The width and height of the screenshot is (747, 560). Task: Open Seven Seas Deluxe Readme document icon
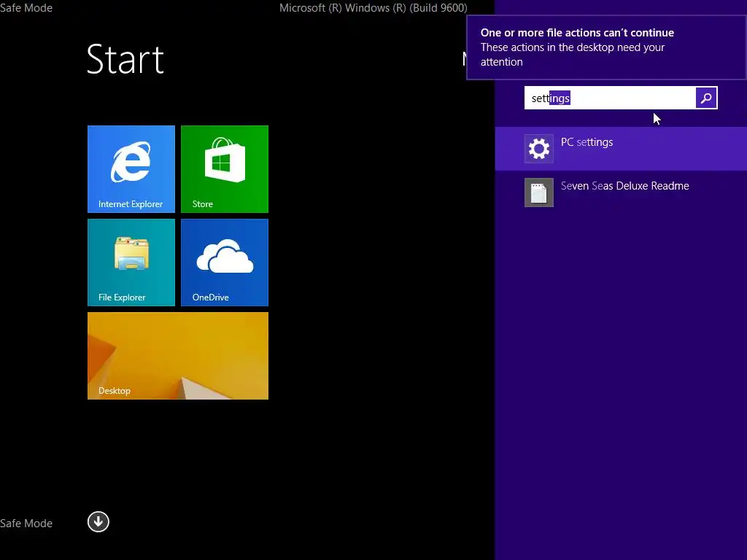coord(539,192)
